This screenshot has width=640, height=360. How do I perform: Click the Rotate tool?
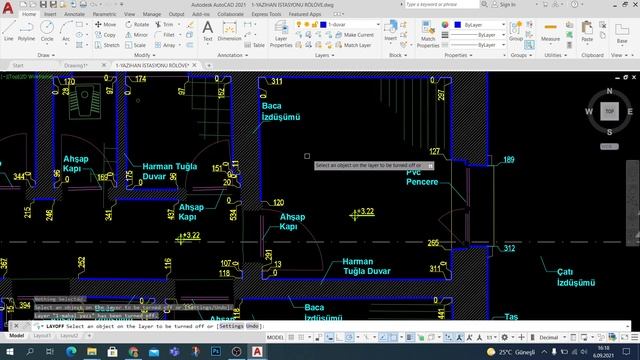(x=137, y=24)
